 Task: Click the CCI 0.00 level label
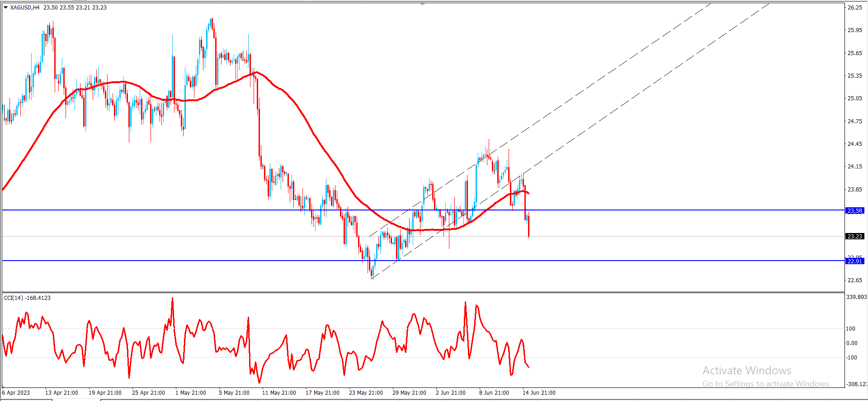point(852,343)
